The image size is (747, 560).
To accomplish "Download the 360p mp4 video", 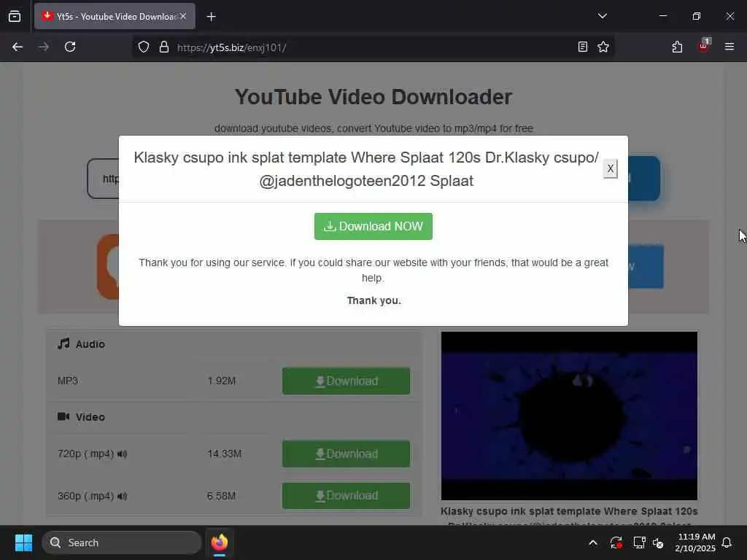I will click(x=346, y=496).
